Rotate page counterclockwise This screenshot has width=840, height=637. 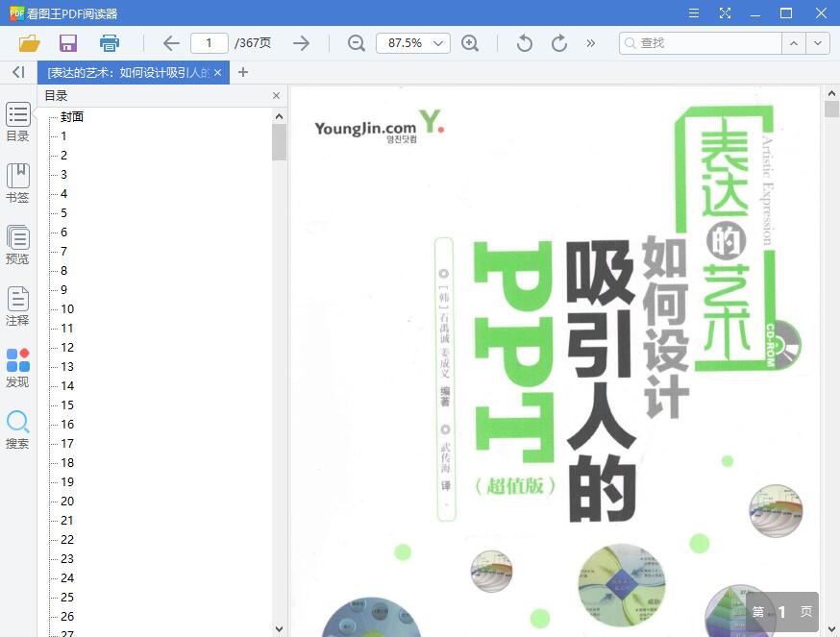[525, 43]
